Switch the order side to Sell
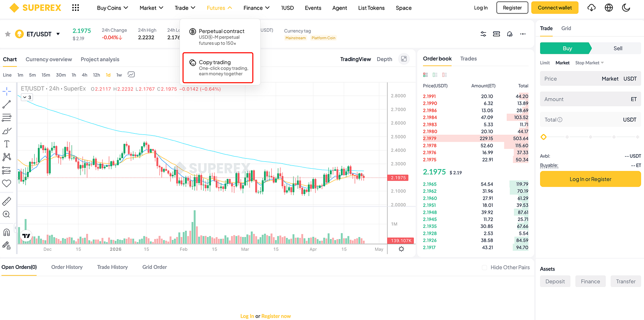 point(618,48)
